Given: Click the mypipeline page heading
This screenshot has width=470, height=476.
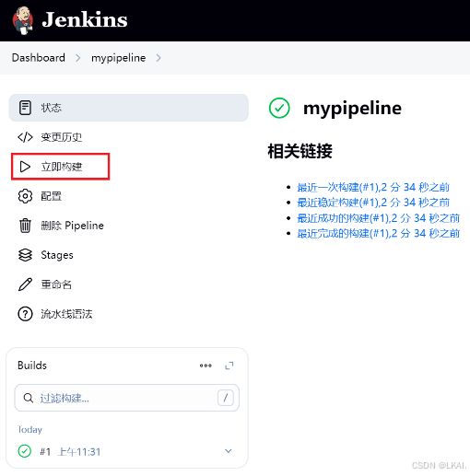Looking at the screenshot, I should (352, 109).
